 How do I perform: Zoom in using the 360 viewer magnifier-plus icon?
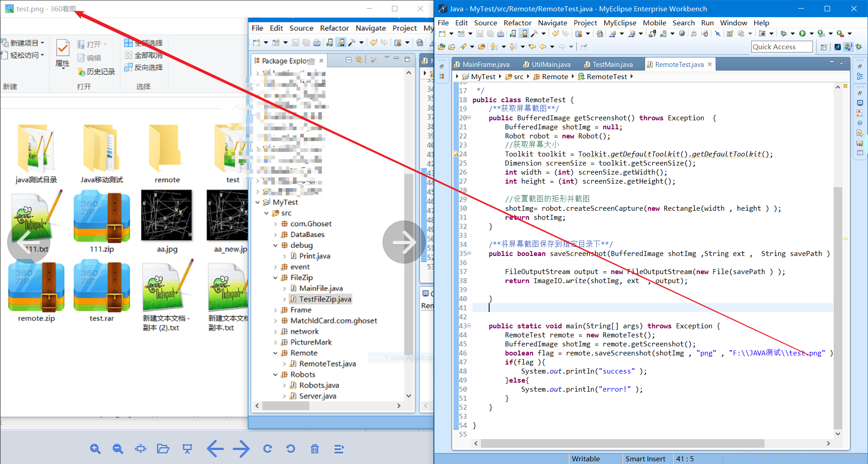(x=95, y=449)
